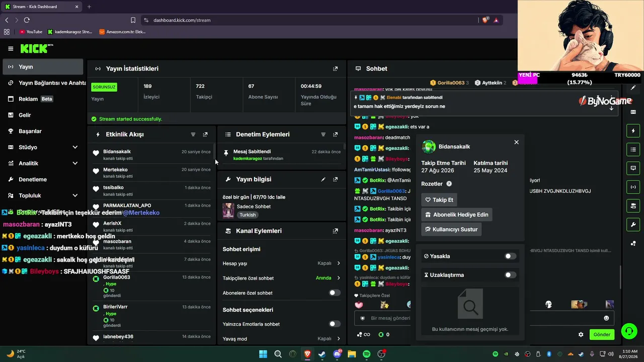Viewport: 644px width, 362px height.
Task: Edit Yayın bilgisi with the pencil icon
Action: click(x=324, y=179)
